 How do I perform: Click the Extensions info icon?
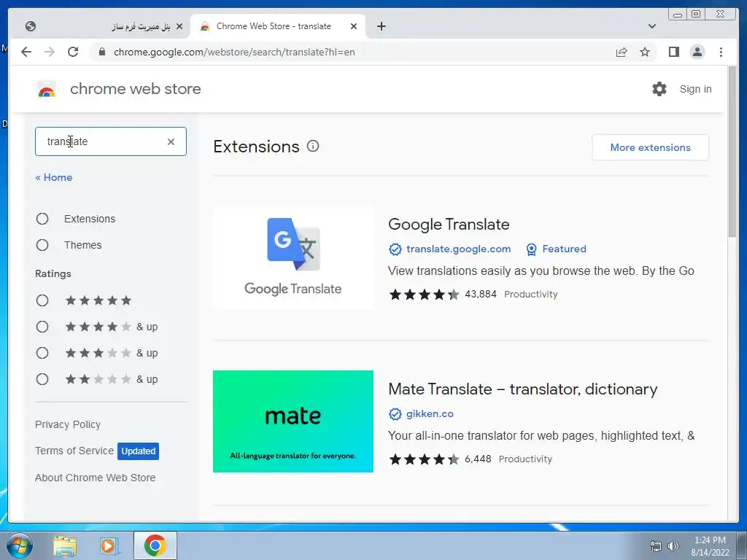pos(313,146)
